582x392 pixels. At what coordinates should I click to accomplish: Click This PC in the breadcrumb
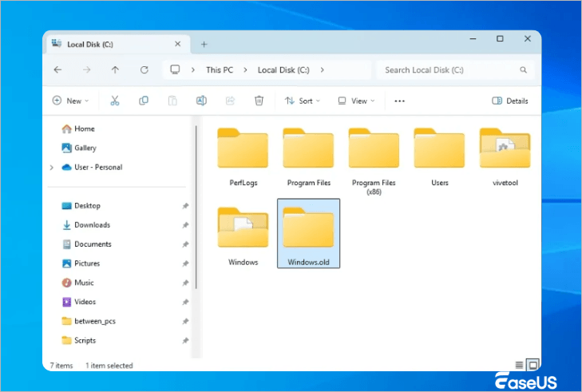tap(220, 69)
